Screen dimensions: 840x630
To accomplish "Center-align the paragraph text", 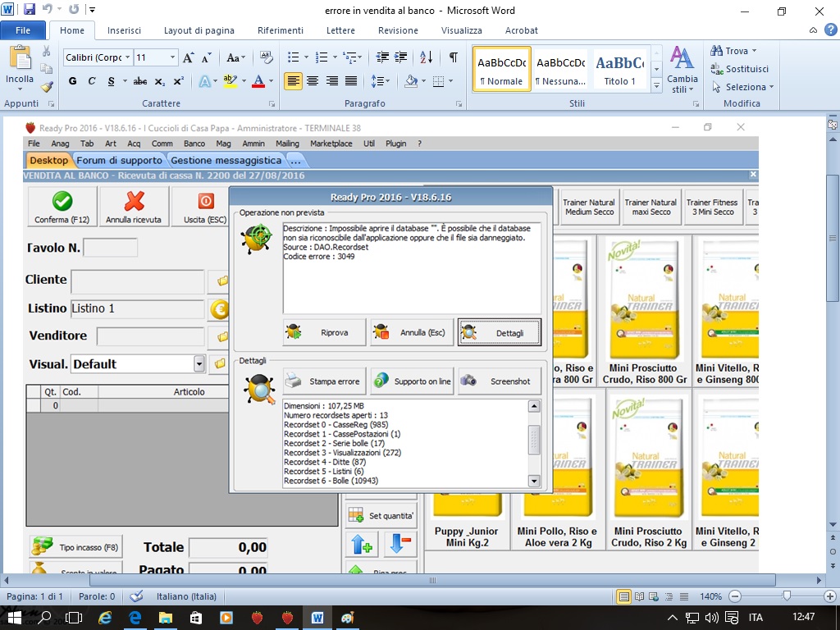I will pyautogui.click(x=313, y=81).
